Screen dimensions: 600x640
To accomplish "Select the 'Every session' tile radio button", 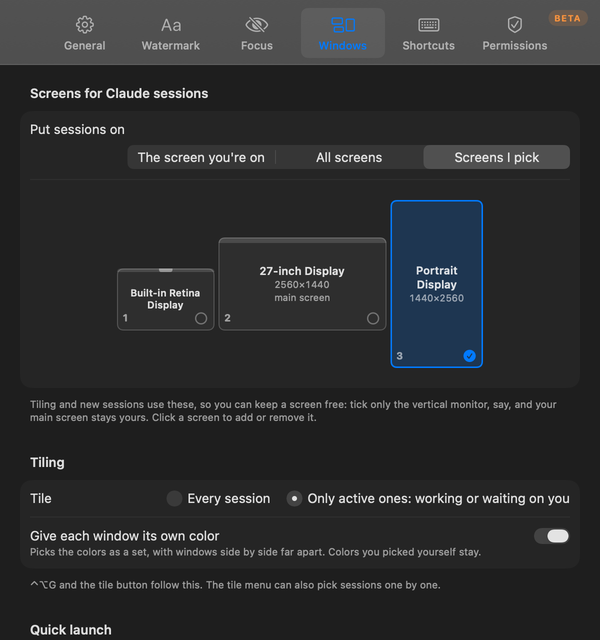I will [x=174, y=498].
